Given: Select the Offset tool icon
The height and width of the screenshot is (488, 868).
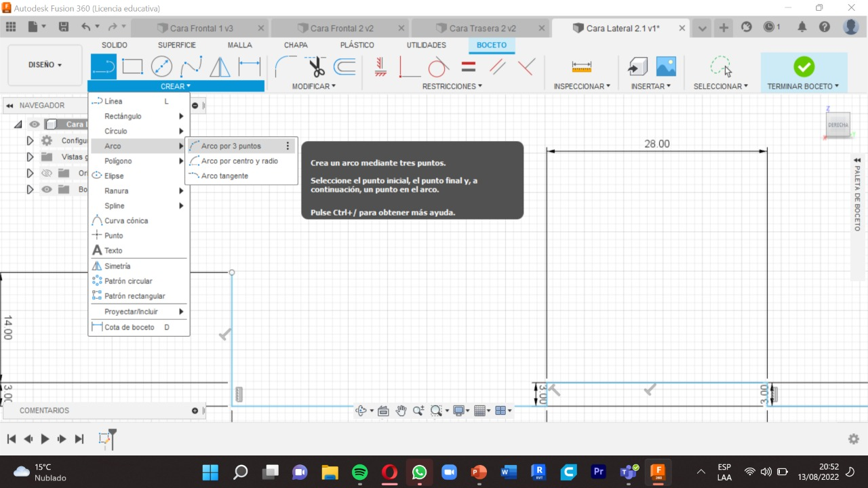Looking at the screenshot, I should [x=345, y=66].
